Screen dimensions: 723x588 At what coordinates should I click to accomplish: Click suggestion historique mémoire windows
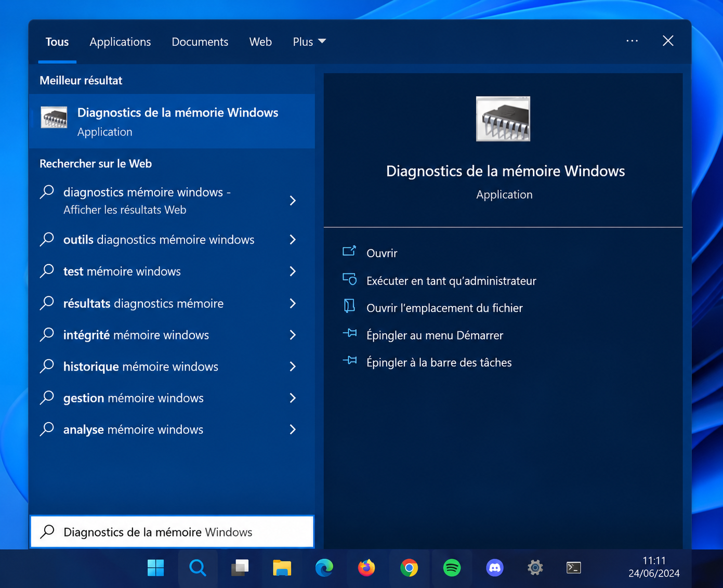141,367
